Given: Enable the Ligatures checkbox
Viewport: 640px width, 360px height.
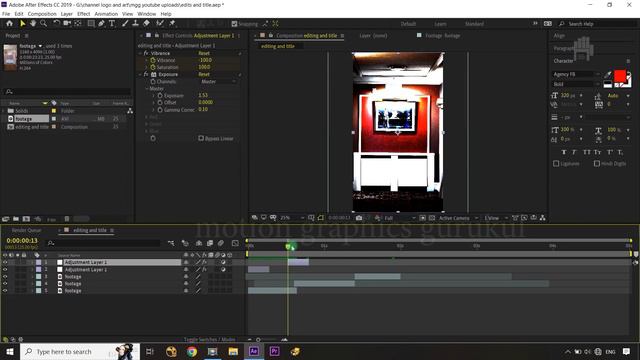Looking at the screenshot, I should click(x=556, y=163).
